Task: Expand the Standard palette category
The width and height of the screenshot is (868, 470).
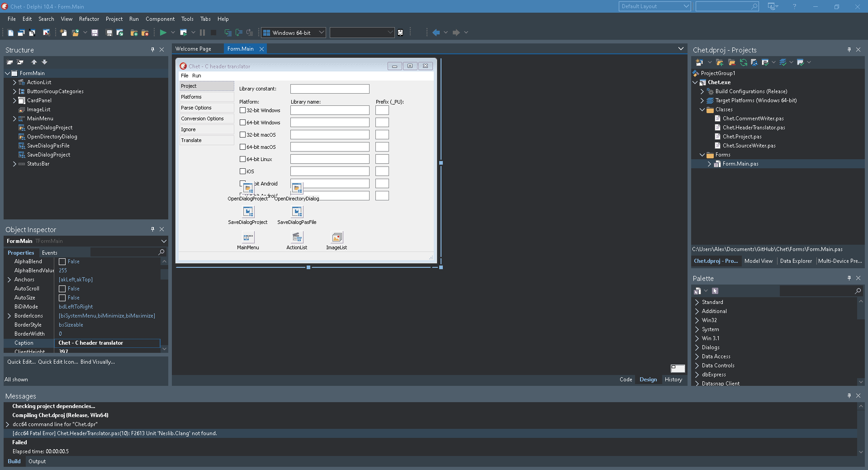Action: (x=697, y=302)
